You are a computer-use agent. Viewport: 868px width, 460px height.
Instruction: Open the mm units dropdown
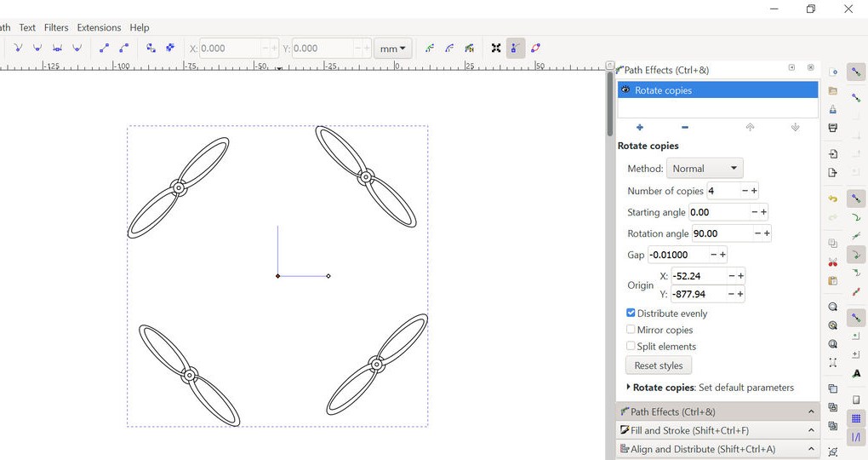(x=392, y=49)
